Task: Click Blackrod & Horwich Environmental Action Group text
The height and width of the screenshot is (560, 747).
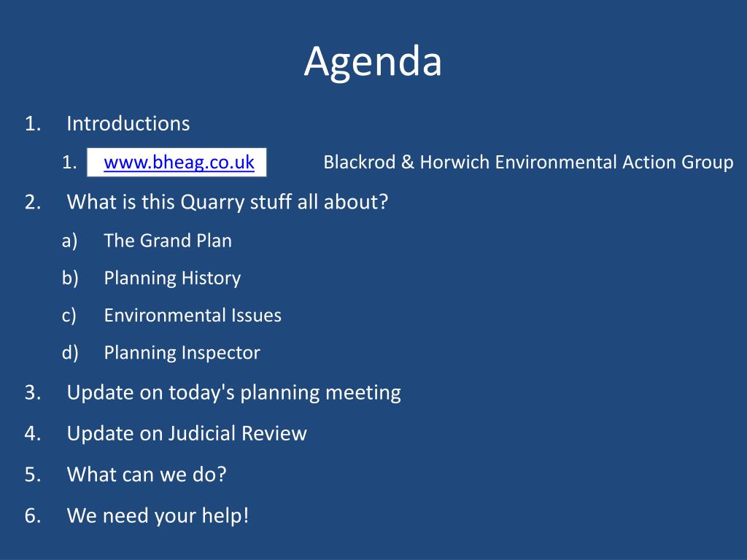Action: pyautogui.click(x=528, y=163)
